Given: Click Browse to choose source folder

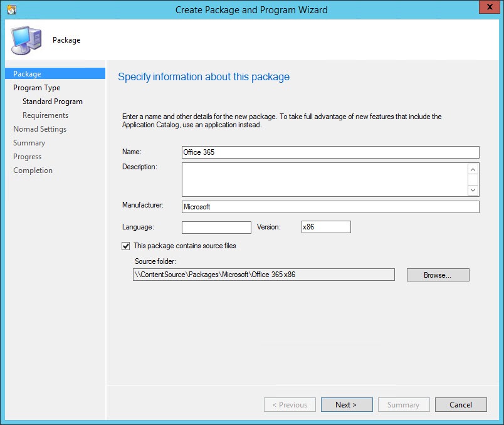Looking at the screenshot, I should [x=438, y=275].
